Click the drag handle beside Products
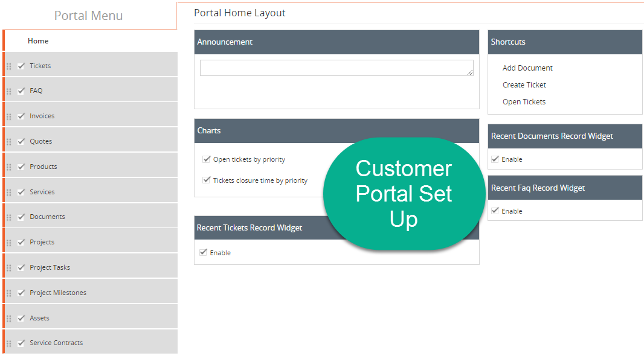Image resolution: width=644 pixels, height=356 pixels. click(x=8, y=167)
